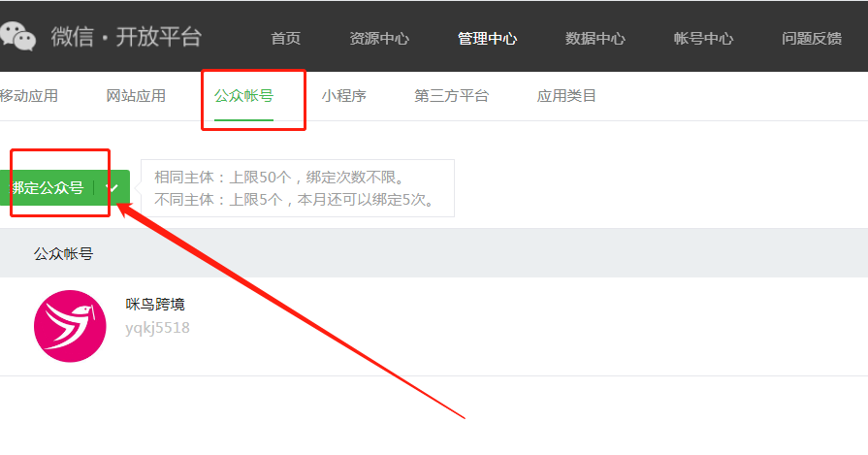The image size is (868, 455).
Task: Switch to the 移动应用 tab
Action: [x=29, y=96]
